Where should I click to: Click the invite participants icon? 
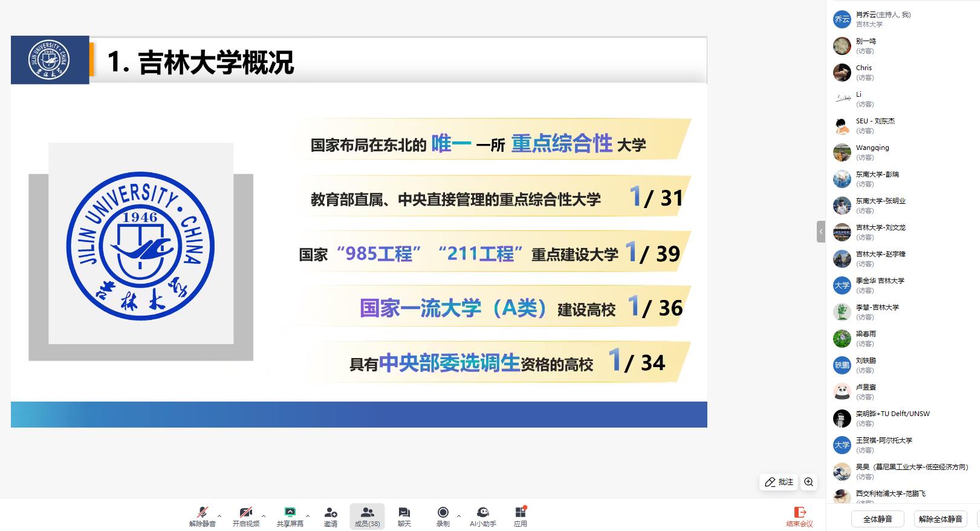coord(330,513)
